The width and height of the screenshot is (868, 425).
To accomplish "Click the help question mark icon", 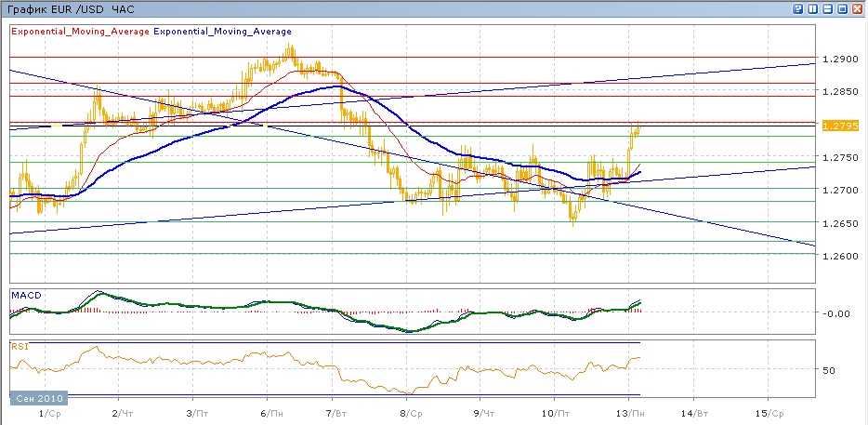I will 797,9.
